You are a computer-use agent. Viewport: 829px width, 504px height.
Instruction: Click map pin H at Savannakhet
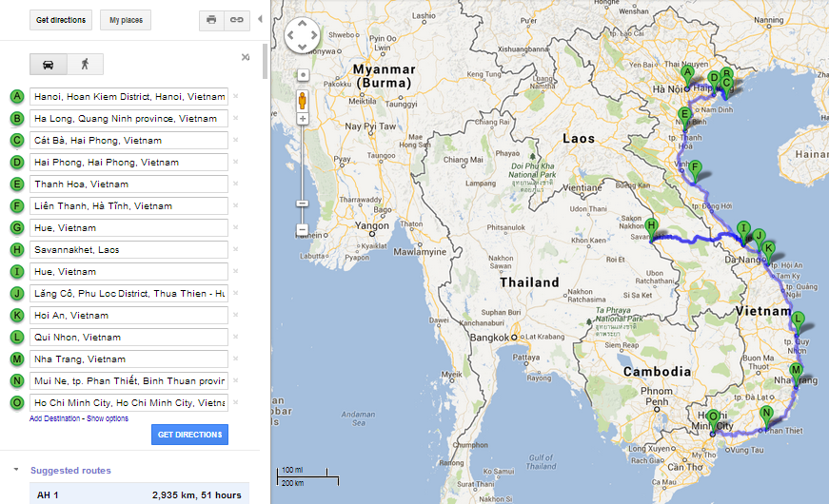651,229
